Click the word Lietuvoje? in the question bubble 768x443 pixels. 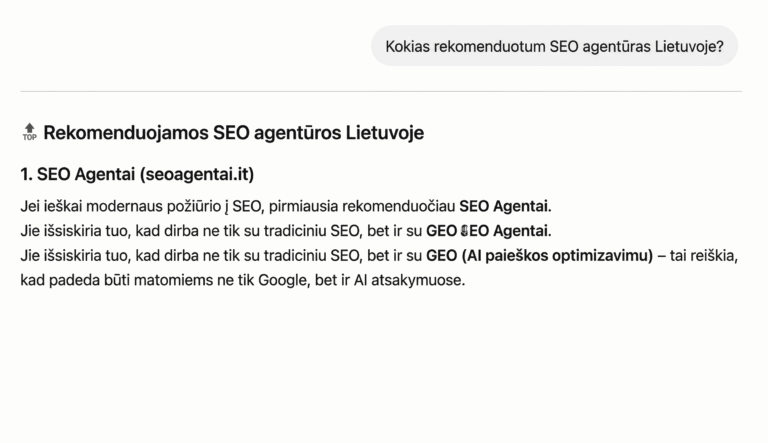[x=690, y=46]
